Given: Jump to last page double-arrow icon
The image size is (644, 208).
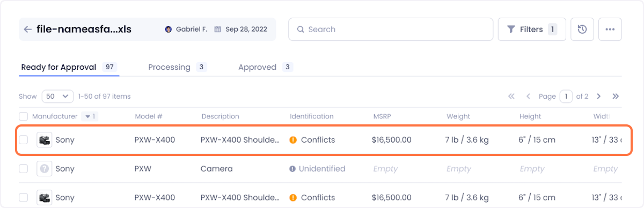Looking at the screenshot, I should tap(616, 96).
